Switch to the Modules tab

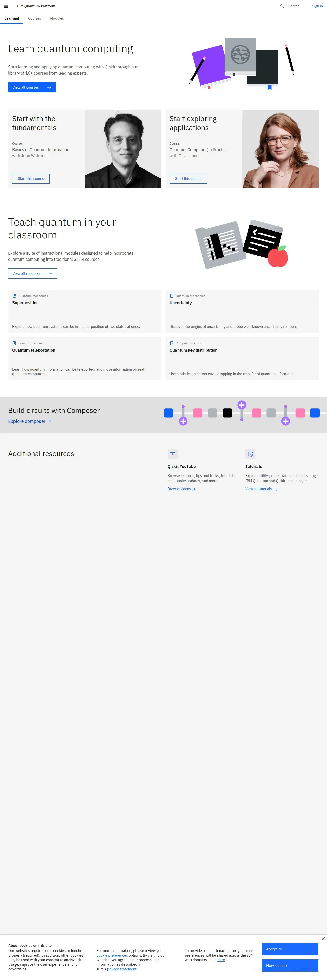pos(57,18)
